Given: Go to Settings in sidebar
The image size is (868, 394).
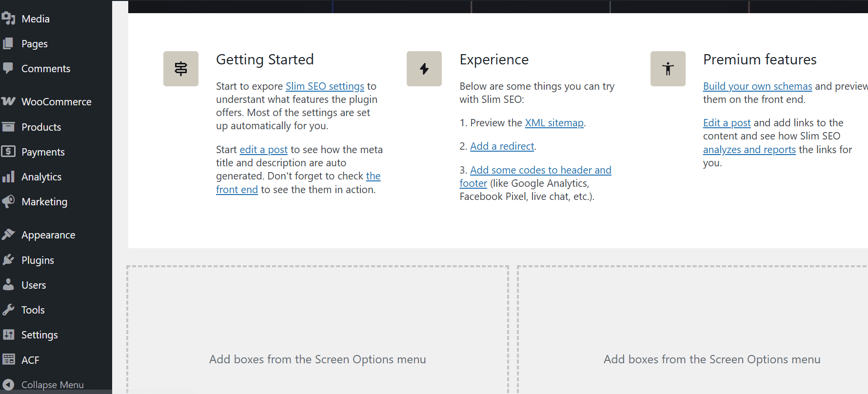Looking at the screenshot, I should [x=39, y=335].
